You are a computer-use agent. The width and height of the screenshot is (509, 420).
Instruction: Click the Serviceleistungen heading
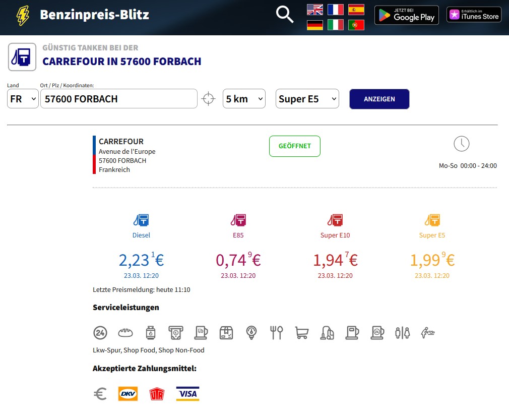point(126,308)
